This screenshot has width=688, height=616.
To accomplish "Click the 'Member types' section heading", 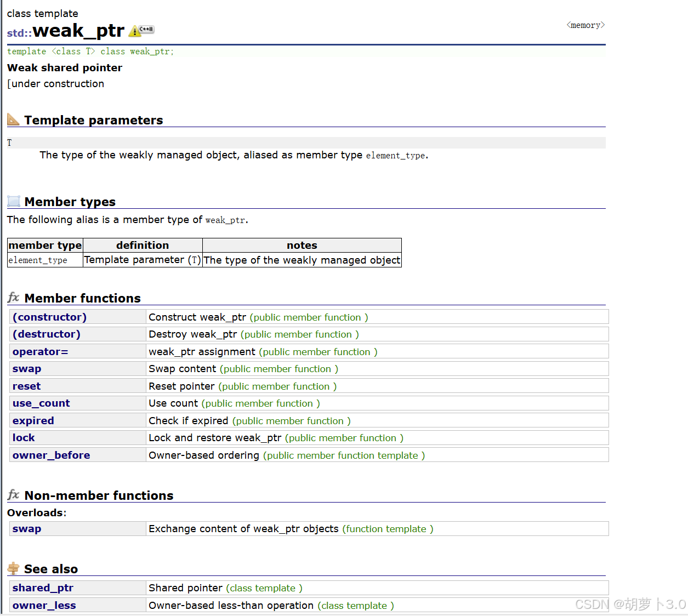I will point(70,202).
